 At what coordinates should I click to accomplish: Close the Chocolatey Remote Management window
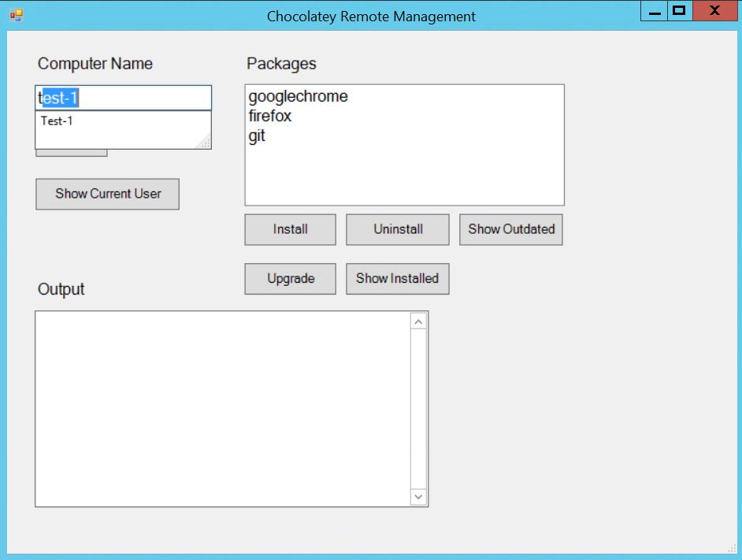point(714,11)
